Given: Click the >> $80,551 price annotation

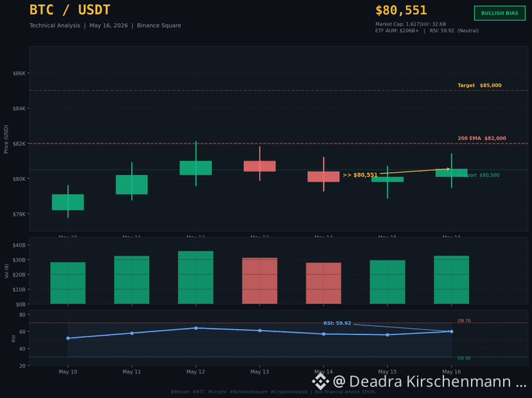Looking at the screenshot, I should (360, 175).
